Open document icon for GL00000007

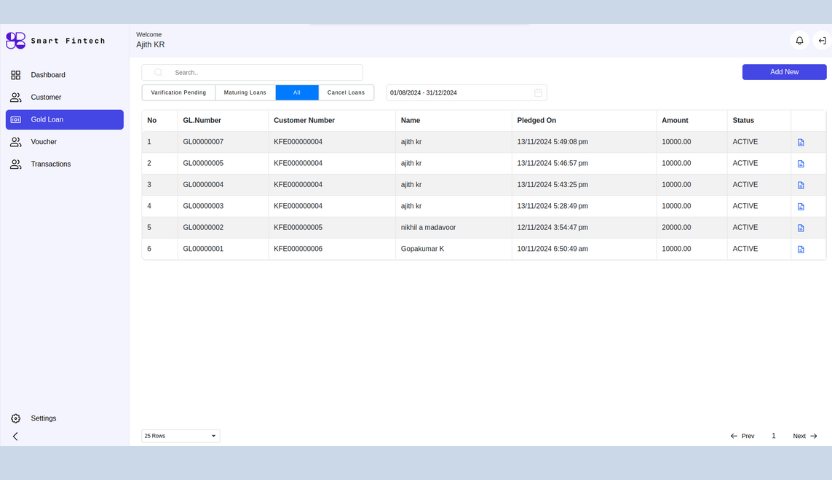point(801,142)
